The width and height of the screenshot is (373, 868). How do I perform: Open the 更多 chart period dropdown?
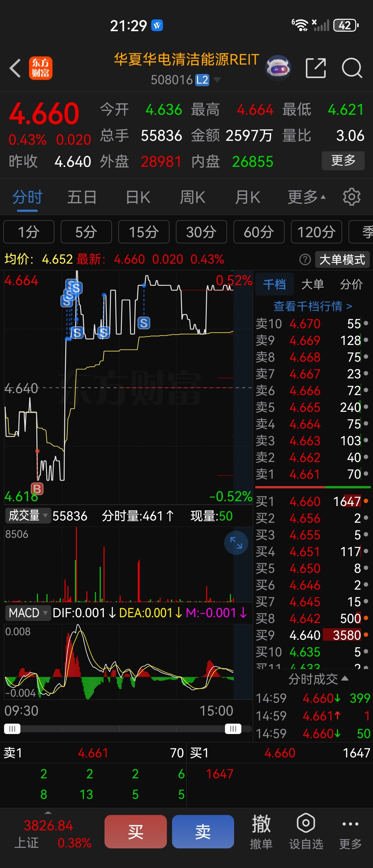[x=306, y=197]
